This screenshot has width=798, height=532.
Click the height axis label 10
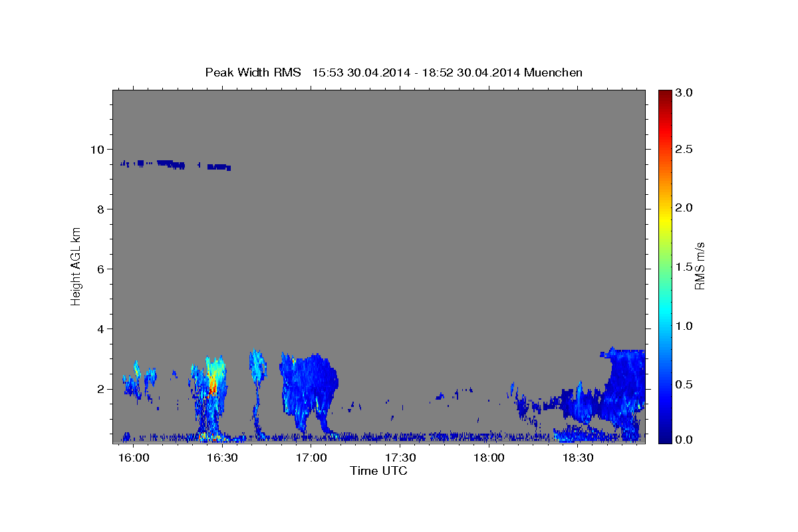[99, 149]
